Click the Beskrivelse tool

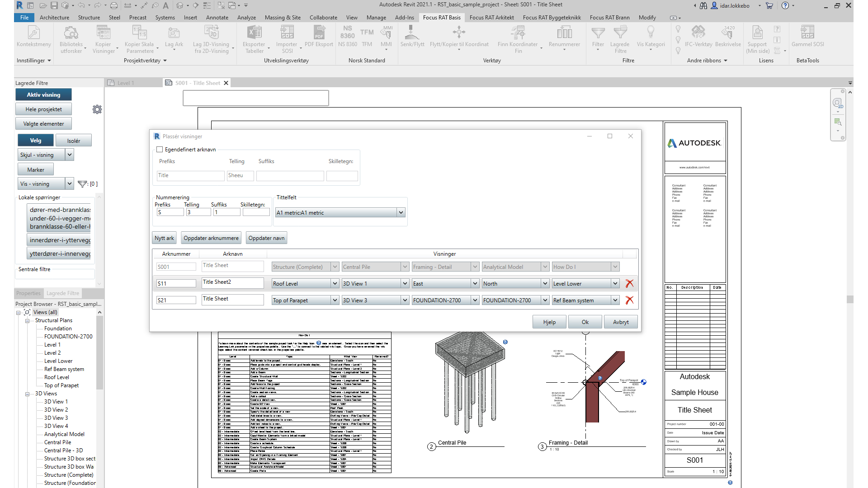[x=728, y=36]
